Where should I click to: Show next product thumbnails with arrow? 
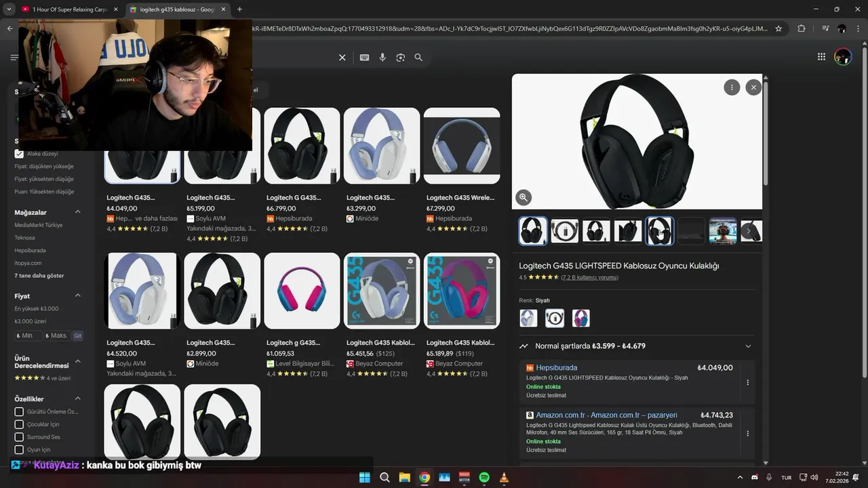click(749, 231)
